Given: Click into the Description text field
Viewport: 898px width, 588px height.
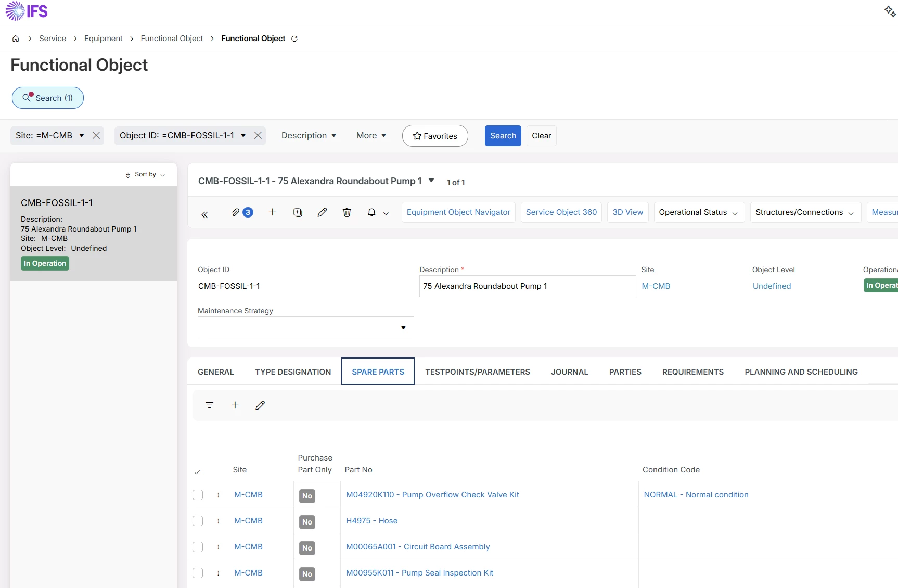Looking at the screenshot, I should pyautogui.click(x=527, y=286).
